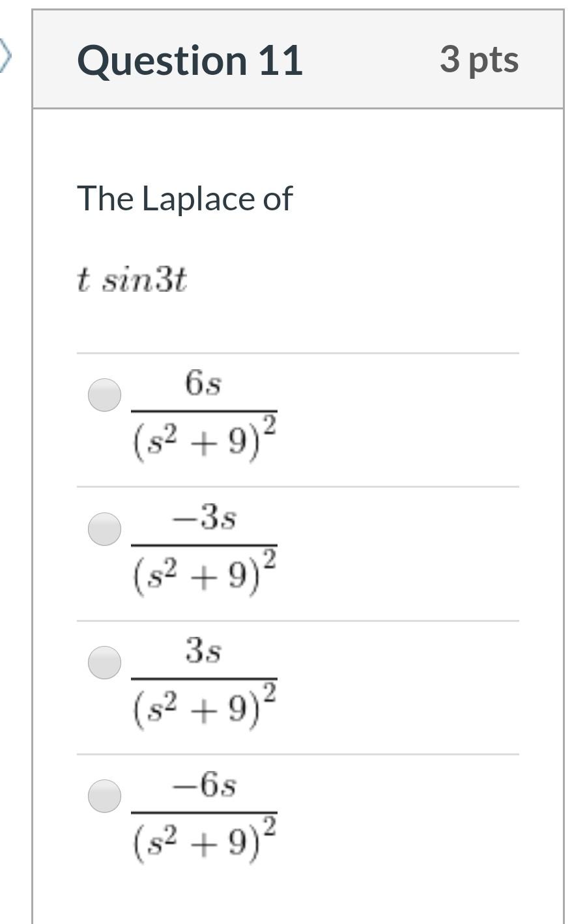
Task: Click the 6s numerator in the first option
Action: tap(203, 384)
